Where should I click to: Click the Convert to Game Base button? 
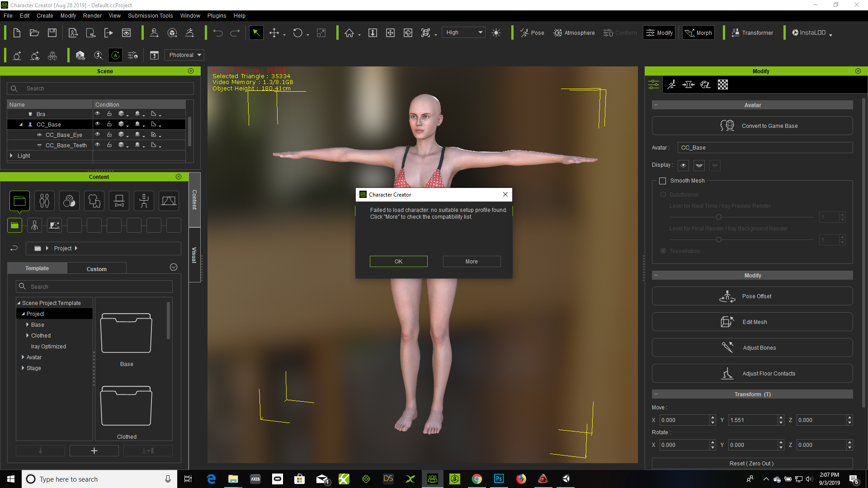coord(752,126)
